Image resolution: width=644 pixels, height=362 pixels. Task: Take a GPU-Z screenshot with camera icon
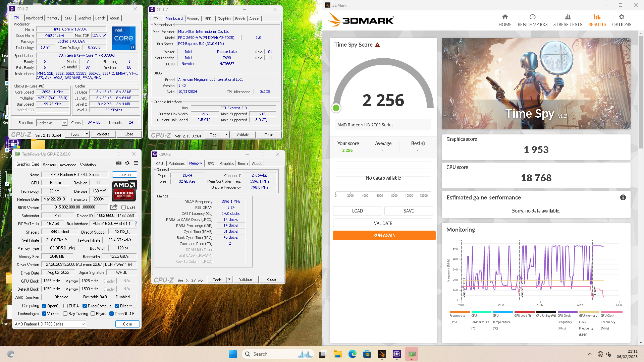click(x=119, y=163)
